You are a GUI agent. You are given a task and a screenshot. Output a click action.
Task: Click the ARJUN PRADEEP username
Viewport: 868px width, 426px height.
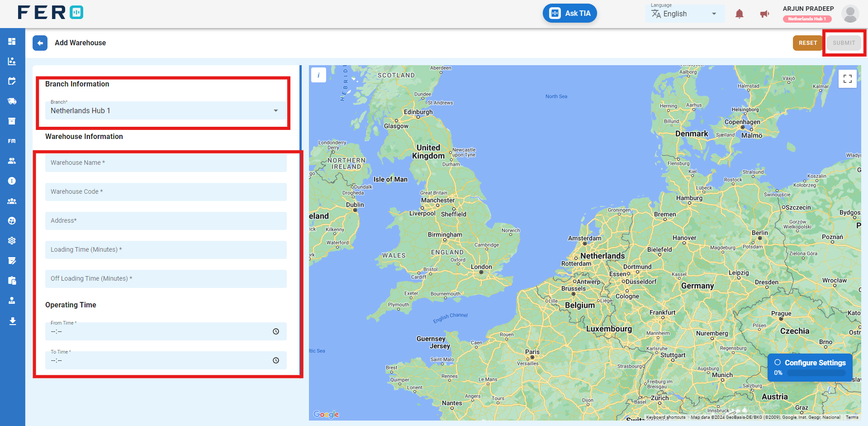pos(808,9)
